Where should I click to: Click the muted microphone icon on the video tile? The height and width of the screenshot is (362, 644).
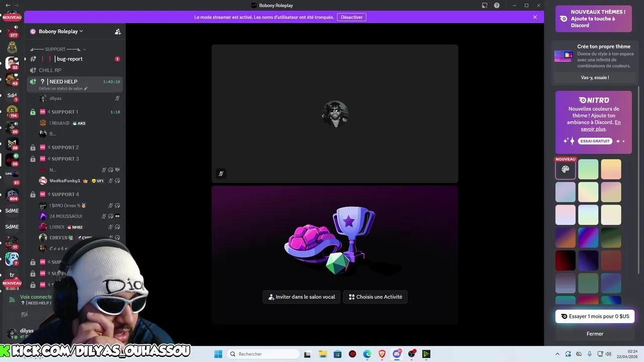pos(221,173)
